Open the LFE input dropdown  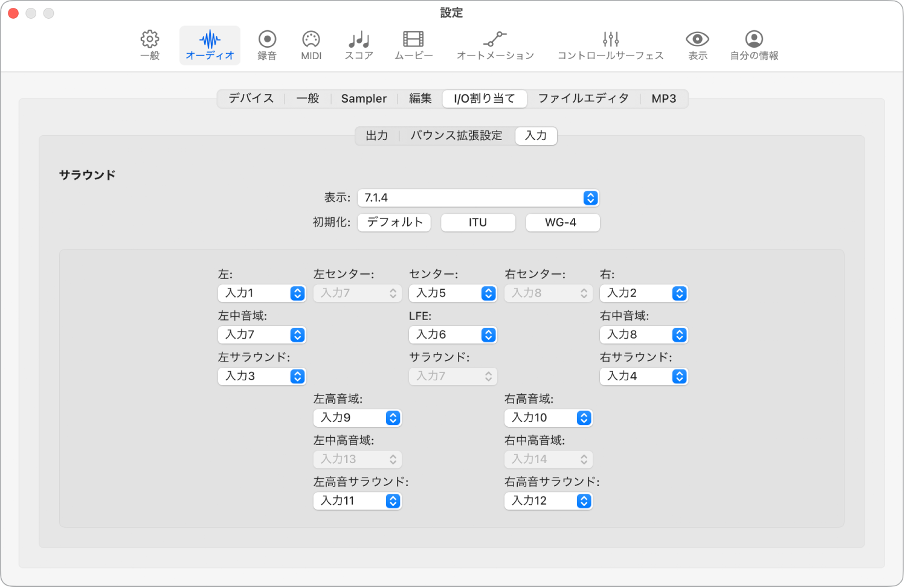(452, 334)
